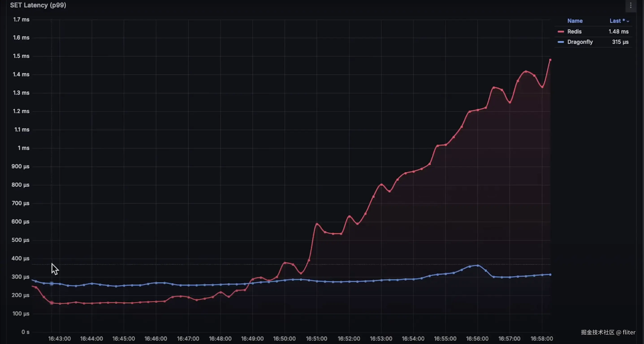Viewport: 644px width, 344px height.
Task: Click the sort chevron next to Last *
Action: point(628,21)
